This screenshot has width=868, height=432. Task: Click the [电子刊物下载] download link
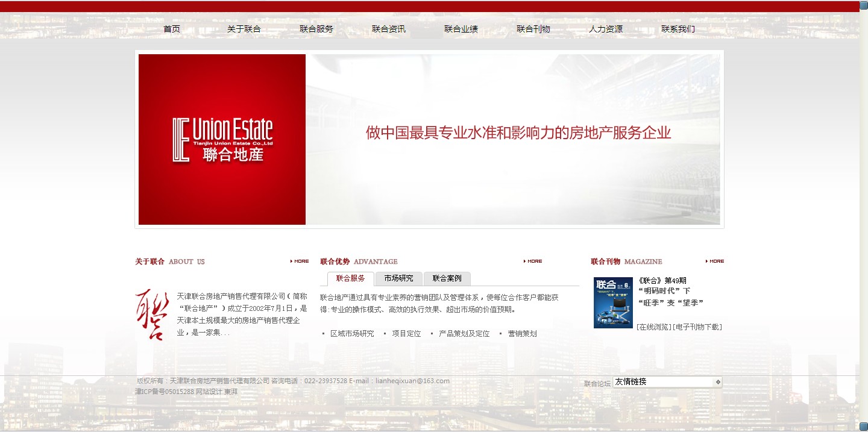point(697,327)
